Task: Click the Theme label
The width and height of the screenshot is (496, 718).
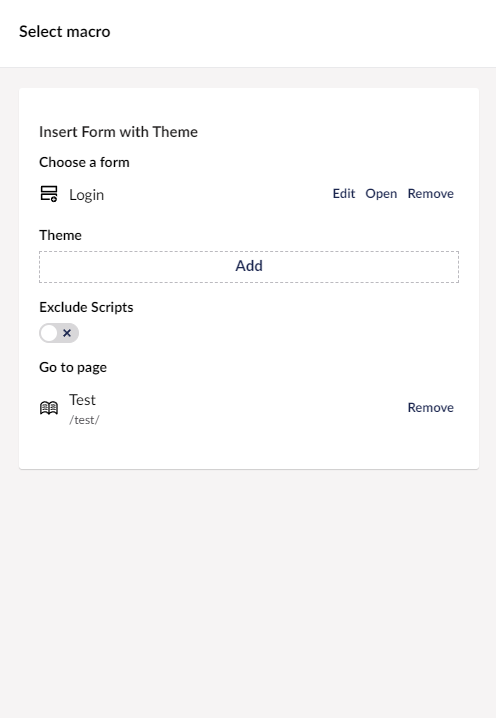Action: coord(60,235)
